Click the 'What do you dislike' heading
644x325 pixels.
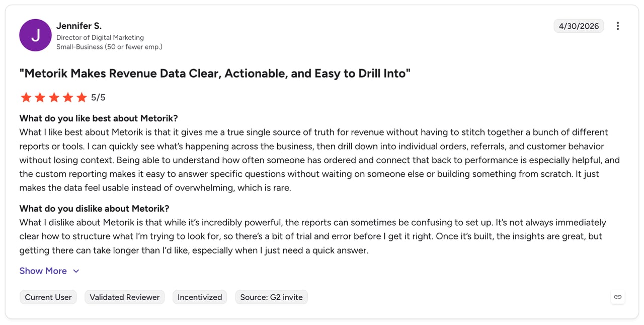tap(94, 209)
